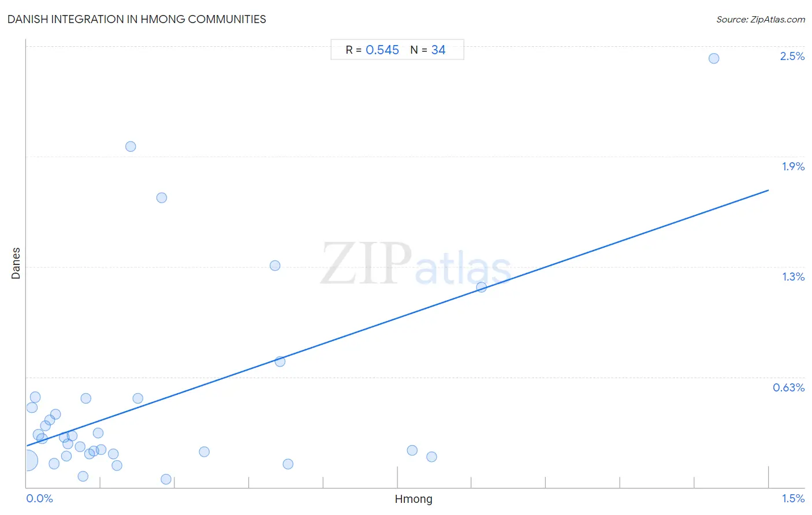Image resolution: width=812 pixels, height=515 pixels.
Task: Click the chart title Danish Integration in Hmong Communities
Action: 137,19
